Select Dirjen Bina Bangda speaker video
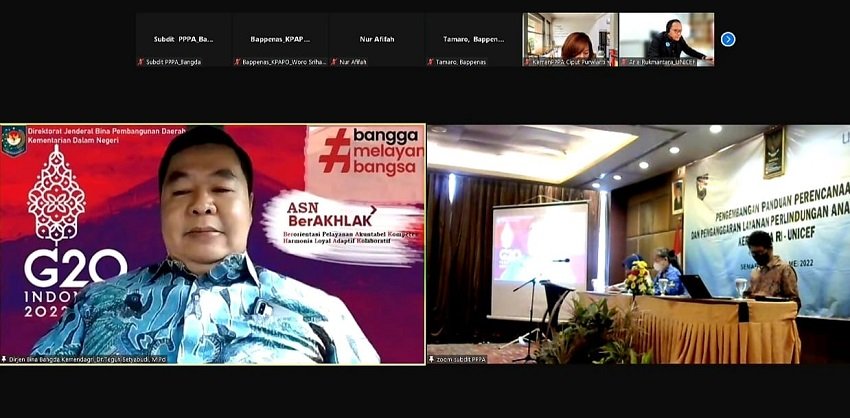850x418 pixels. (x=212, y=245)
